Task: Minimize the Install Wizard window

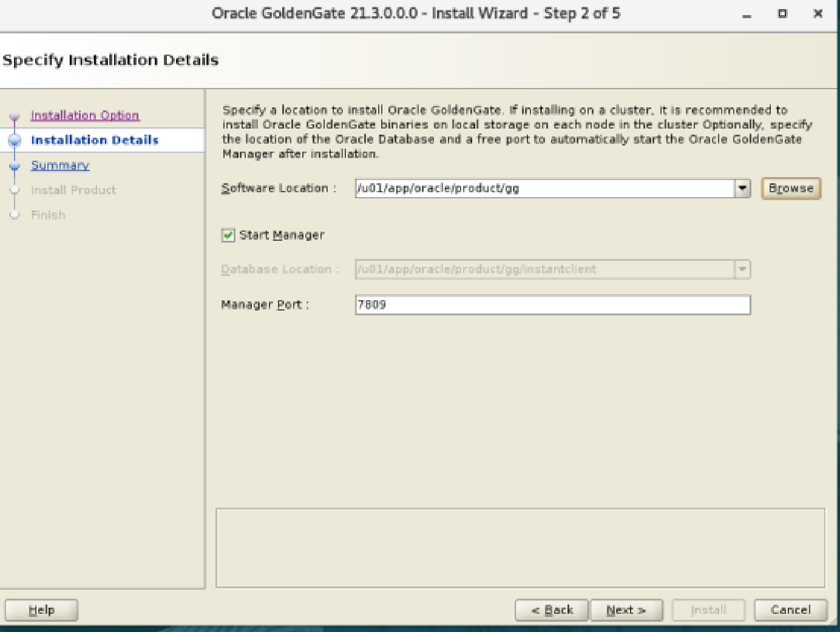Action: click(747, 14)
